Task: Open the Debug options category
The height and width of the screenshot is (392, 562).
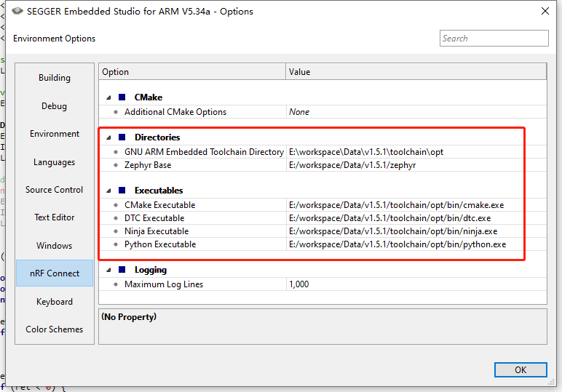Action: [x=54, y=106]
